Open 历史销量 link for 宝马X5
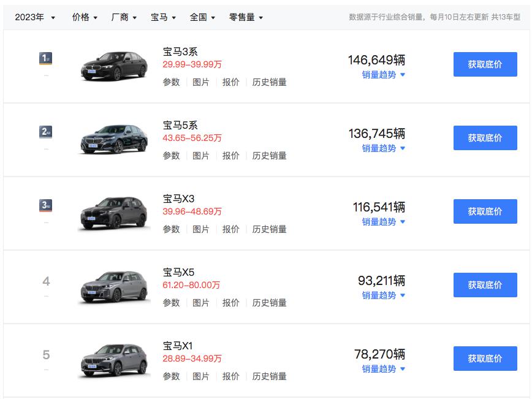The height and width of the screenshot is (399, 532). 269,303
